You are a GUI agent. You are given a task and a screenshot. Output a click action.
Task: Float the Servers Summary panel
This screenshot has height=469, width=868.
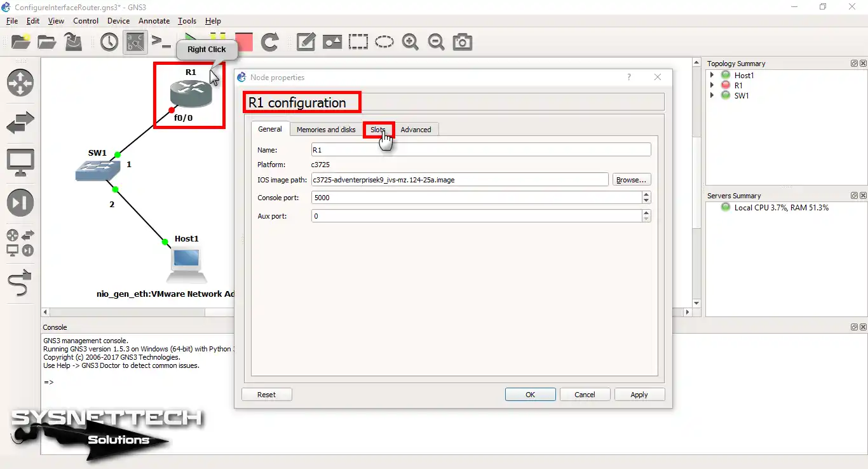[x=854, y=196]
